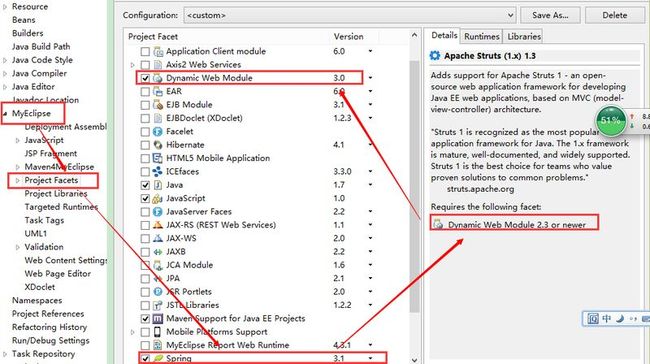Click the Version column header
650x364 pixels.
[x=349, y=36]
